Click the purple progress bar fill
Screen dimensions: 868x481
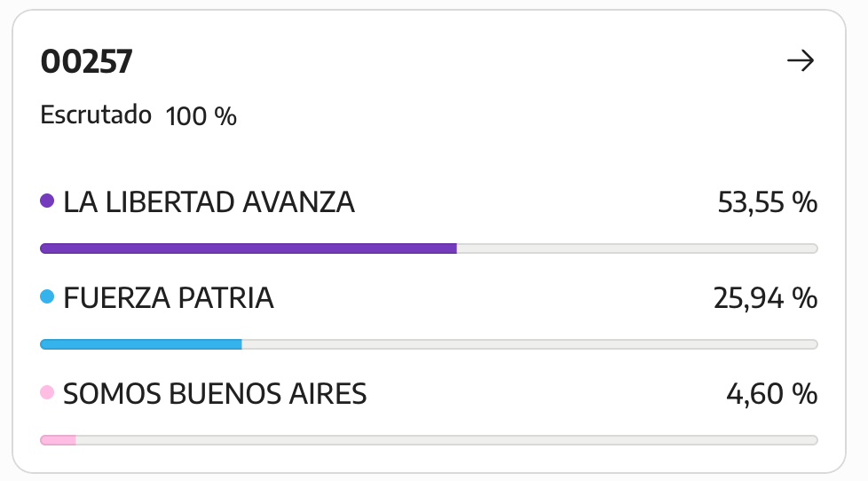tap(249, 248)
